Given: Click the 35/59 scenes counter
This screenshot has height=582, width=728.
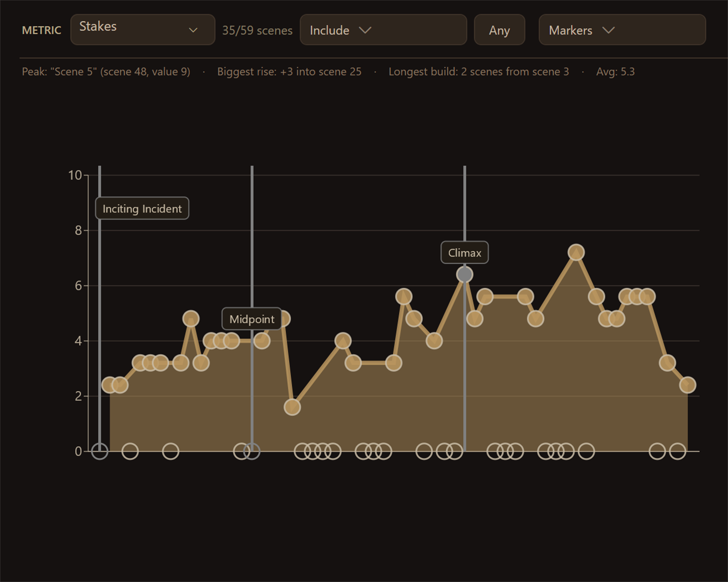Looking at the screenshot, I should tap(257, 31).
